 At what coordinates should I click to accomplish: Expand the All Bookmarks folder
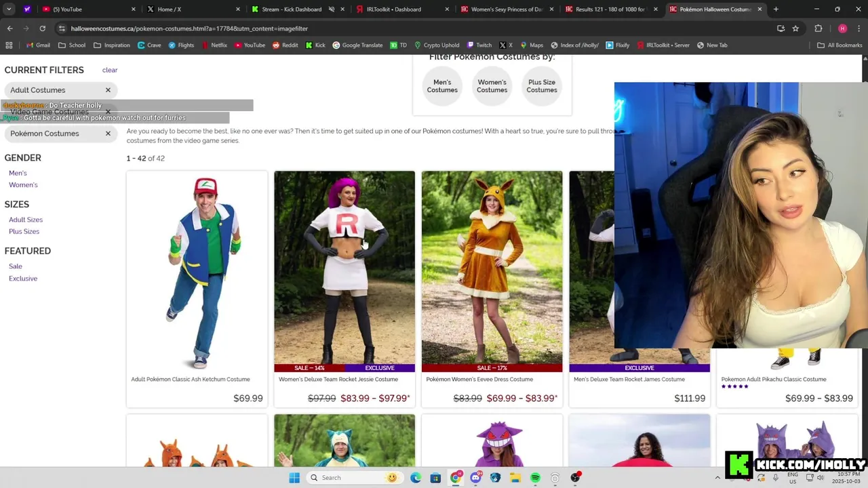coord(840,45)
